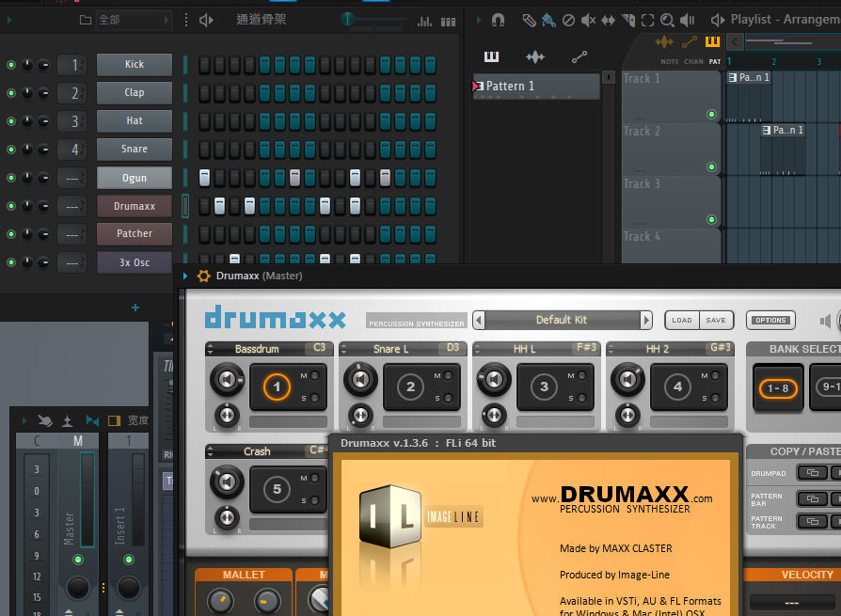
Task: Open the Patcher channel button
Action: (135, 234)
